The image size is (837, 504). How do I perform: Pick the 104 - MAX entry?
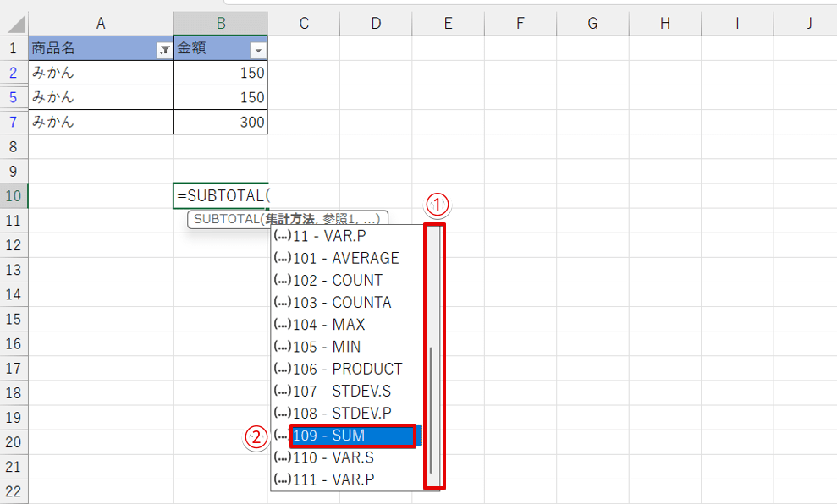[x=347, y=325]
